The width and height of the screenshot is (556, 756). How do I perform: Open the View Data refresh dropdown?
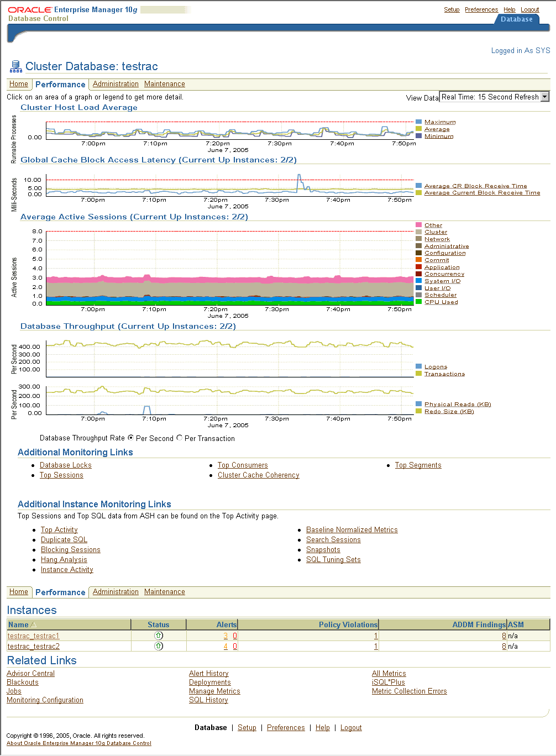(544, 97)
